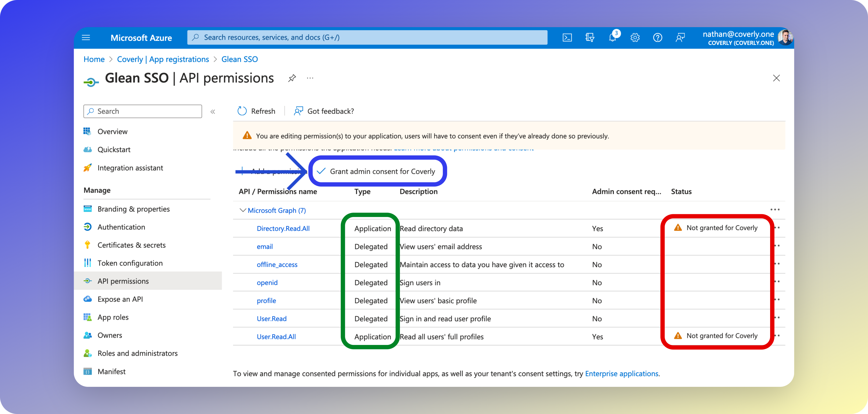Open the feedback icon in top bar

click(680, 37)
